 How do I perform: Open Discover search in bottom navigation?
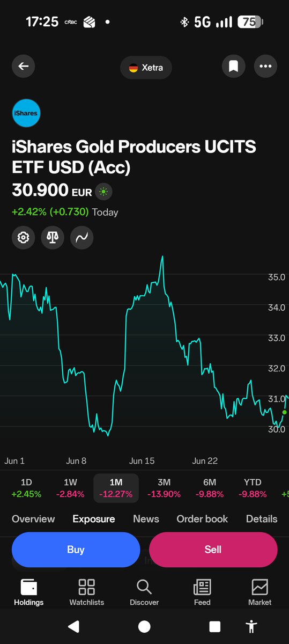(x=144, y=592)
